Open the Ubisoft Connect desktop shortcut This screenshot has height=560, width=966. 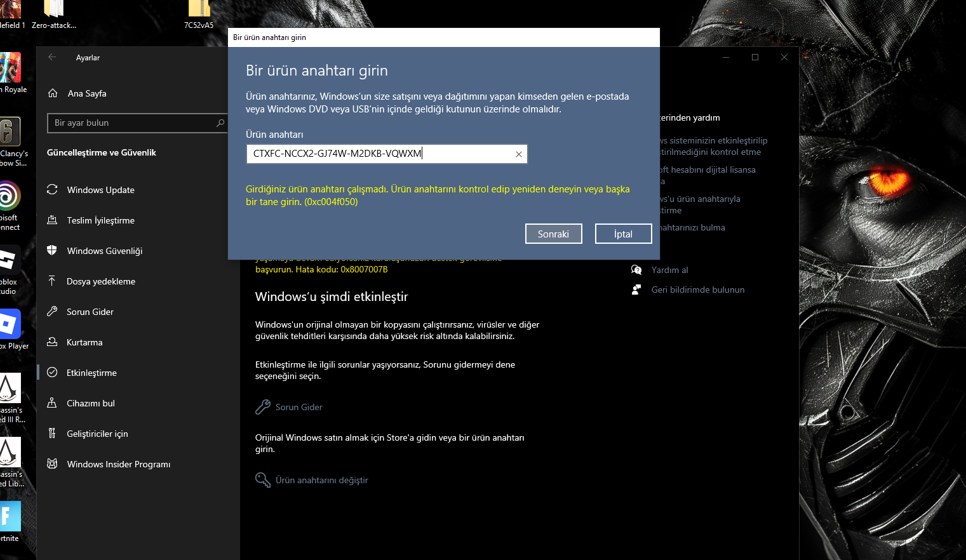pyautogui.click(x=10, y=206)
